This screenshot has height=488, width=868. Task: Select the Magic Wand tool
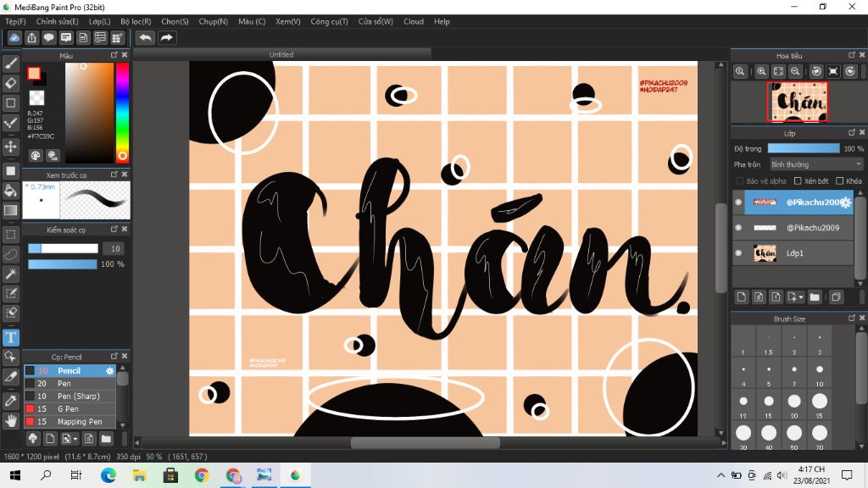10,274
